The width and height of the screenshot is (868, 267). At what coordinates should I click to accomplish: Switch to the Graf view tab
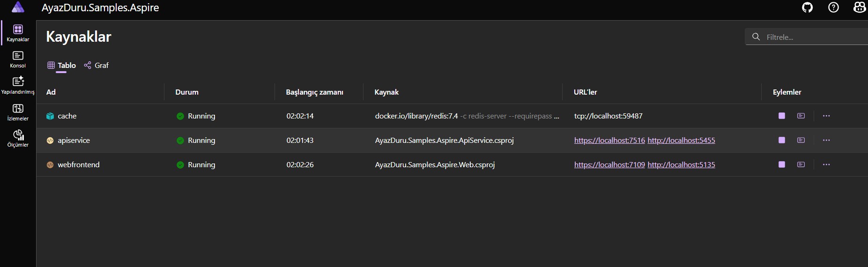96,65
